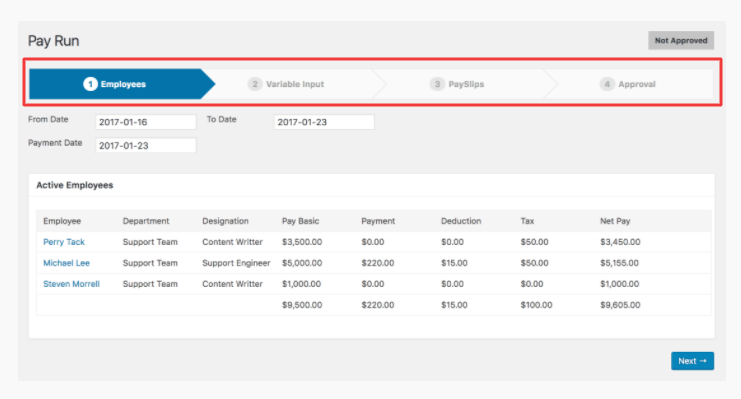Image resolution: width=741 pixels, height=399 pixels.
Task: Open Perry Tack employee link
Action: tap(64, 242)
